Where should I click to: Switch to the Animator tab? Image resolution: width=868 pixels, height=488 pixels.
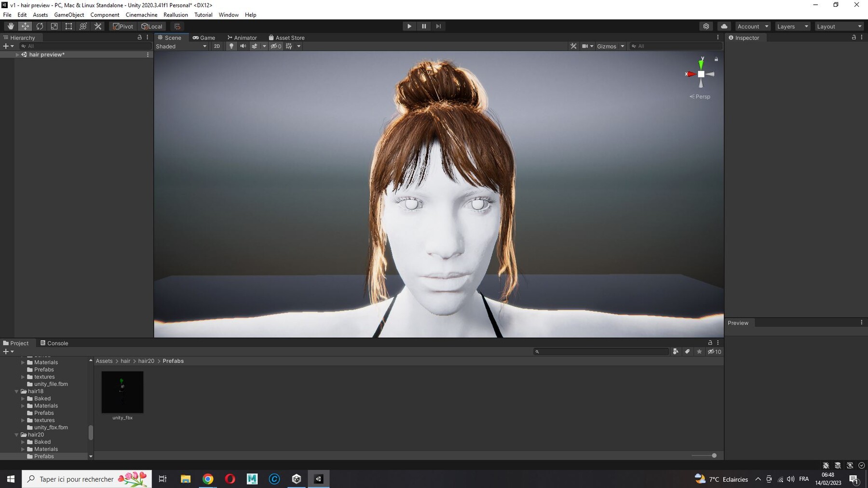(x=242, y=38)
